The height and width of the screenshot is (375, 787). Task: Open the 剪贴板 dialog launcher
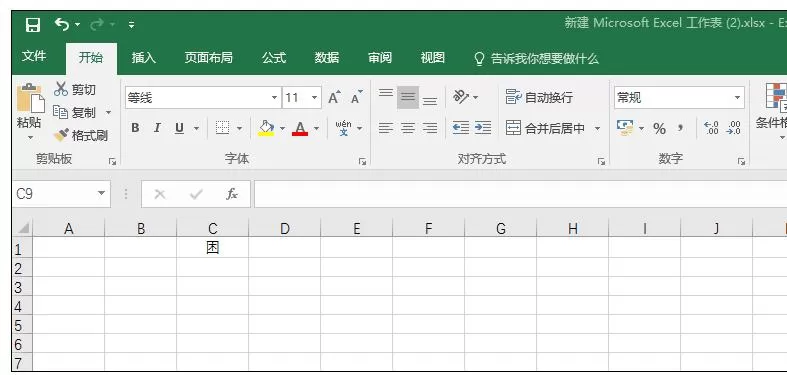(112, 162)
